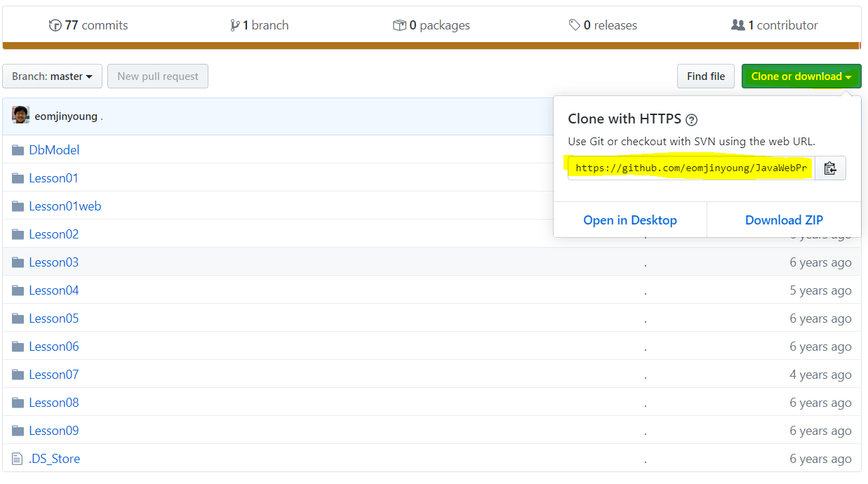Viewport: 868px width, 484px height.
Task: Click the Lesson05 commit message dot
Action: (x=646, y=321)
